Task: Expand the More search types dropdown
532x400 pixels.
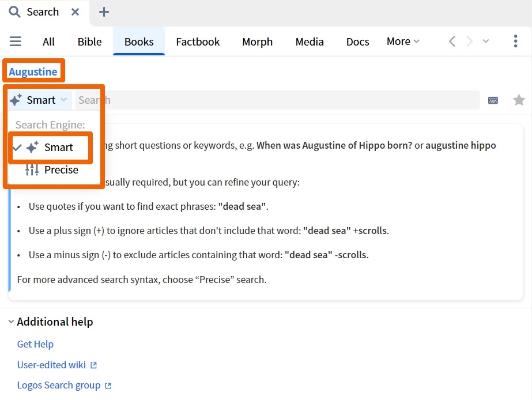Action: point(403,41)
